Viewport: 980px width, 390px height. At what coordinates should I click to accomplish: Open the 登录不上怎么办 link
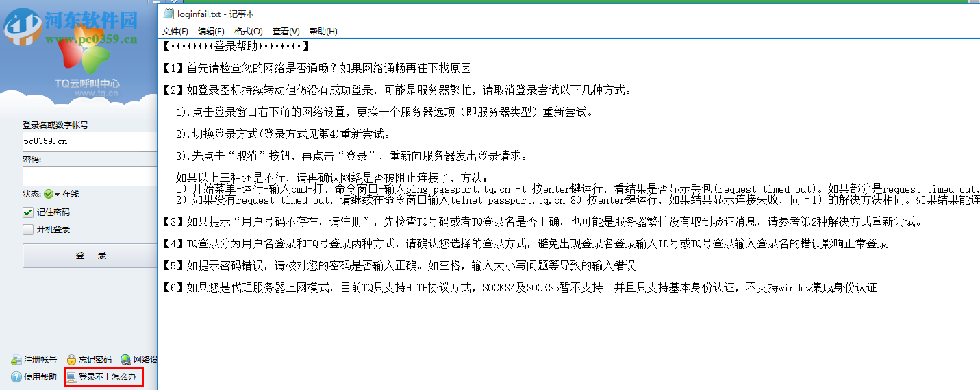[x=108, y=377]
